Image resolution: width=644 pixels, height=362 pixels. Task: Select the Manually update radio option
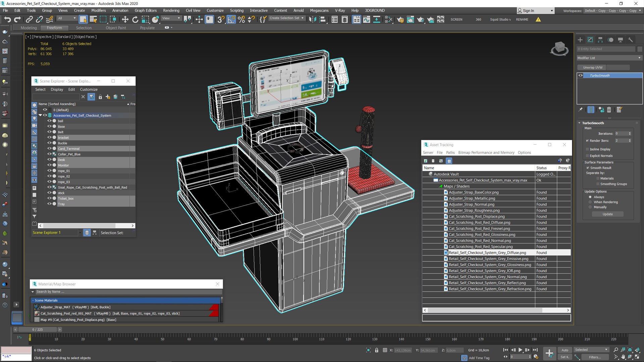pos(590,207)
